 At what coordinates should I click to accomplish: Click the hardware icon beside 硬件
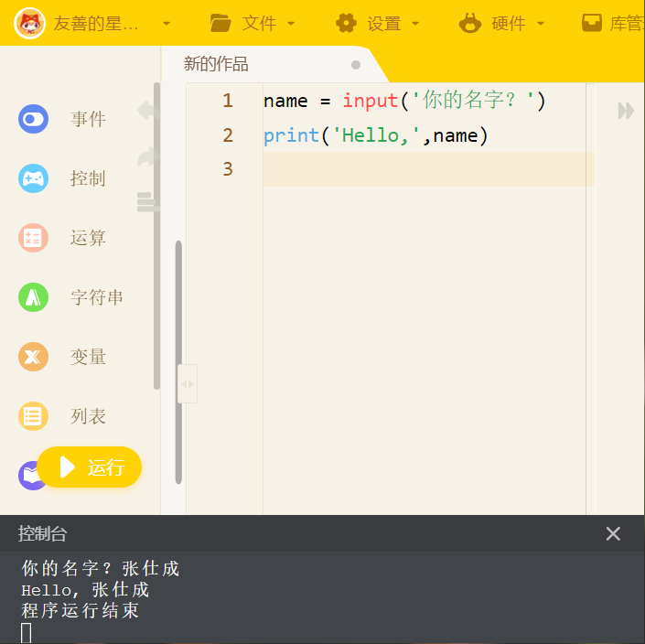(470, 23)
